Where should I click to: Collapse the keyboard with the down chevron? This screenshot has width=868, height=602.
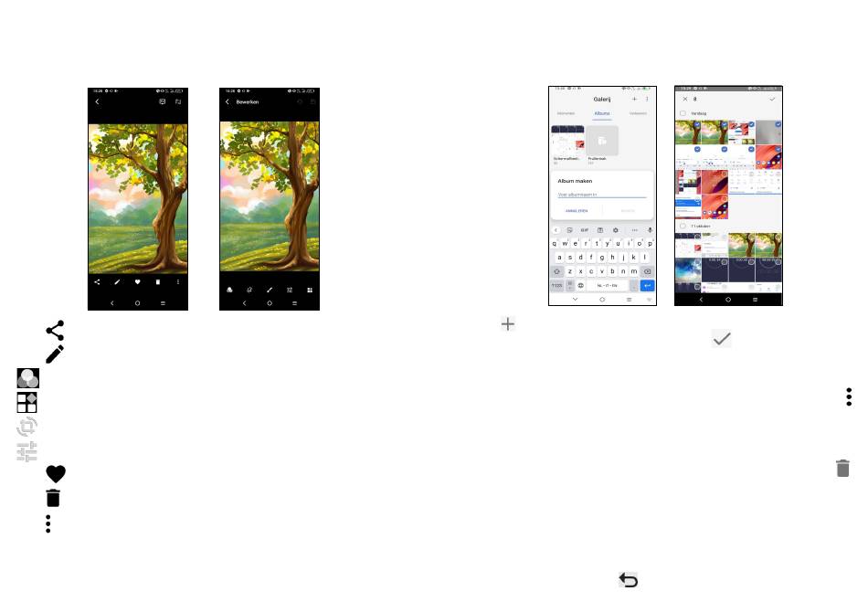click(575, 299)
